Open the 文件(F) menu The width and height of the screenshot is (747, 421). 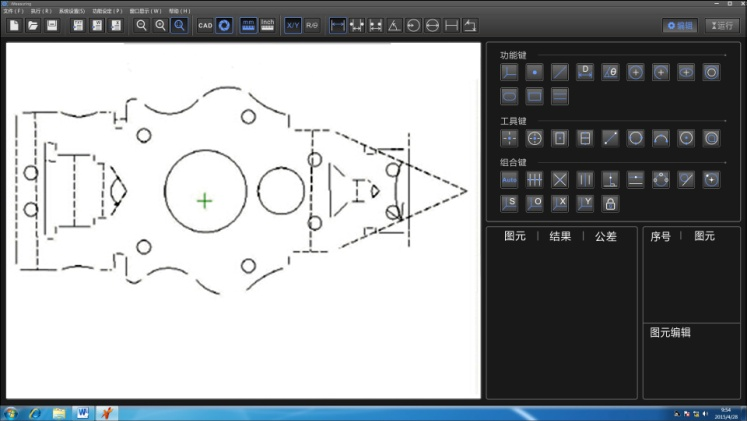tap(13, 10)
